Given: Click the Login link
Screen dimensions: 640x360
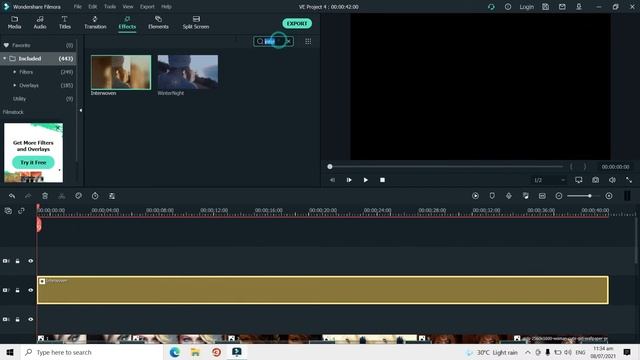Looking at the screenshot, I should pos(527,7).
